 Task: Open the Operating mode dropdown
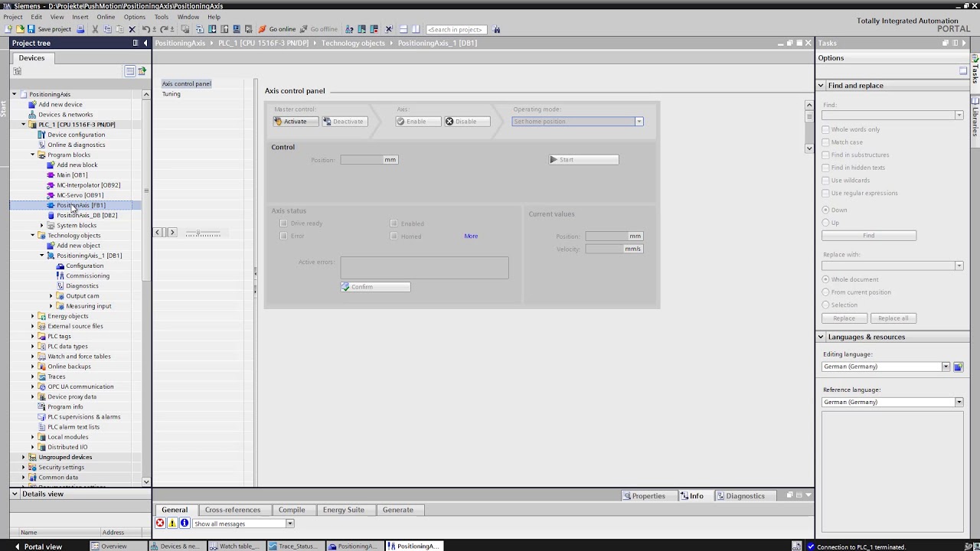[x=639, y=122]
